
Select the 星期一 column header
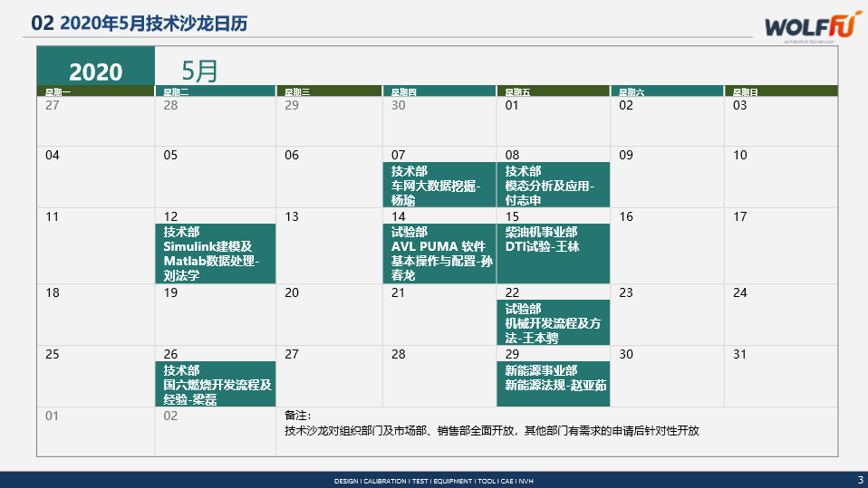95,91
